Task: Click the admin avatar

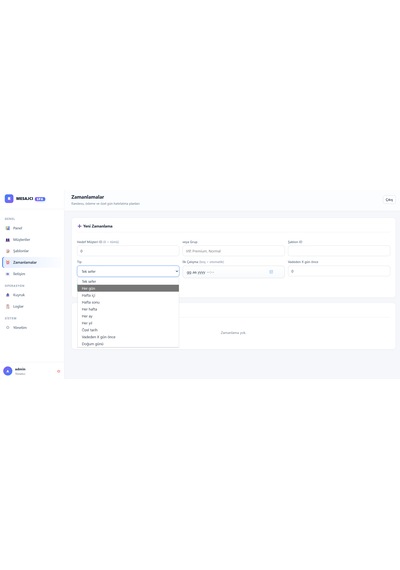Action: coord(8,371)
